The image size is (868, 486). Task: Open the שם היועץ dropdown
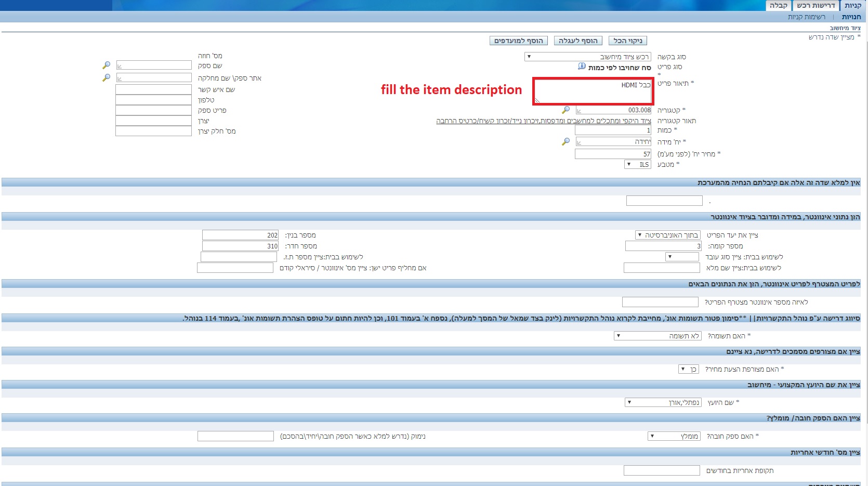663,402
